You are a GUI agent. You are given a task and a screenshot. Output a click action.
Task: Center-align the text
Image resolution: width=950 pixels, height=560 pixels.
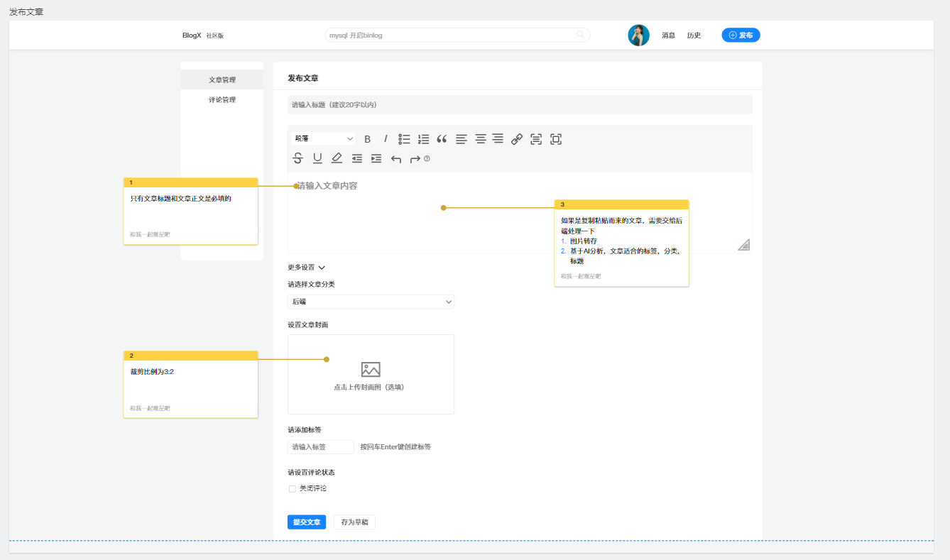[x=480, y=139]
